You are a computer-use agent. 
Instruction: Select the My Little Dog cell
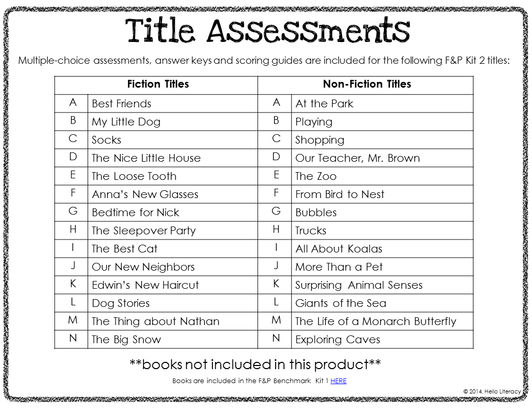click(126, 122)
